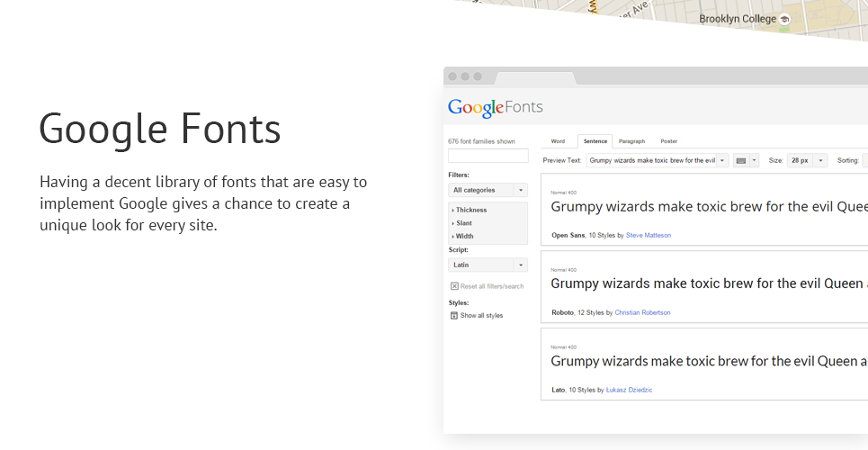Click Brooklyn College marker icon on map
This screenshot has height=450, width=868.
point(784,20)
